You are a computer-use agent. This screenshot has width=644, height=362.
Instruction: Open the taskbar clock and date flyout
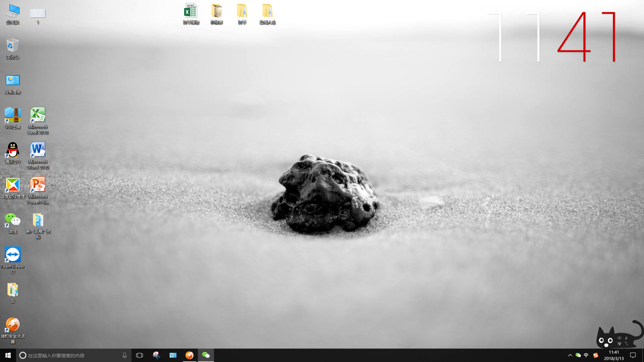tap(614, 355)
